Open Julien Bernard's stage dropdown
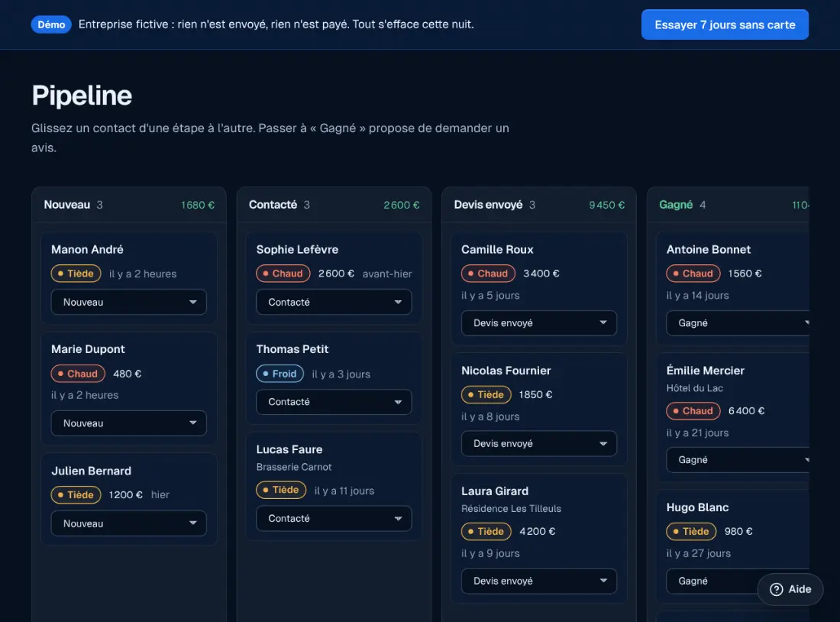 point(128,523)
